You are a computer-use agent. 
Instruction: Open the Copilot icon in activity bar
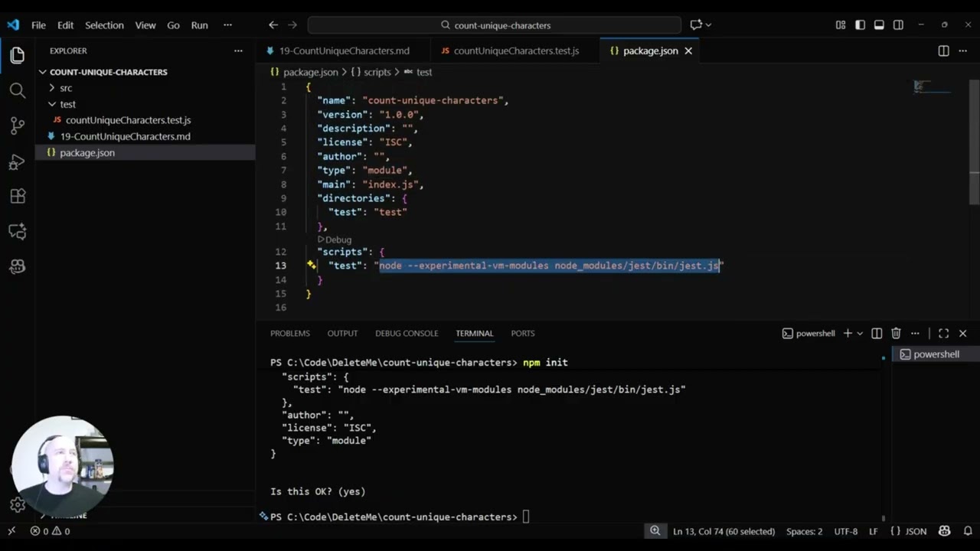pos(18,266)
